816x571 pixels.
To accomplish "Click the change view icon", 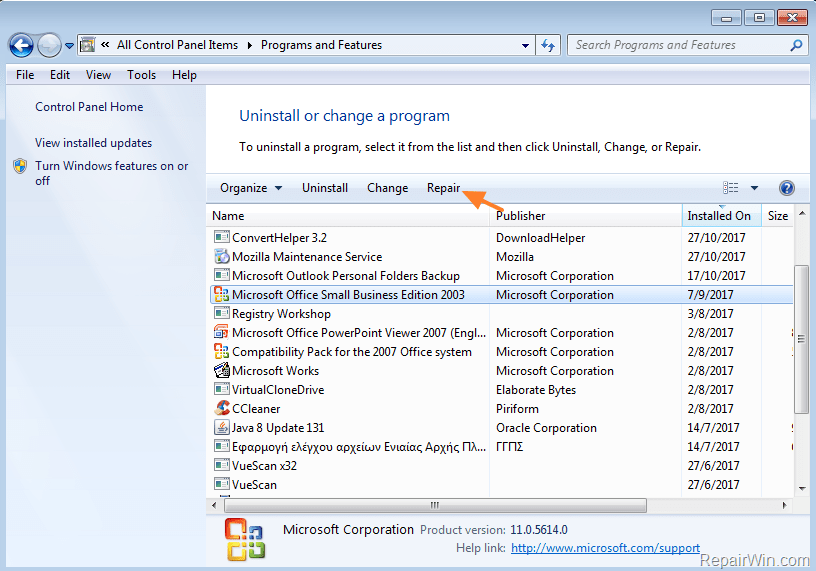I will pyautogui.click(x=731, y=188).
